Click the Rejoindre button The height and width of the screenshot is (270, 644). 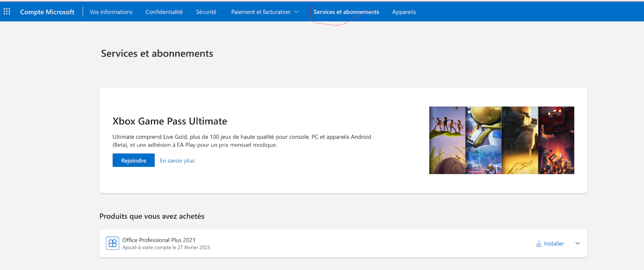[134, 160]
